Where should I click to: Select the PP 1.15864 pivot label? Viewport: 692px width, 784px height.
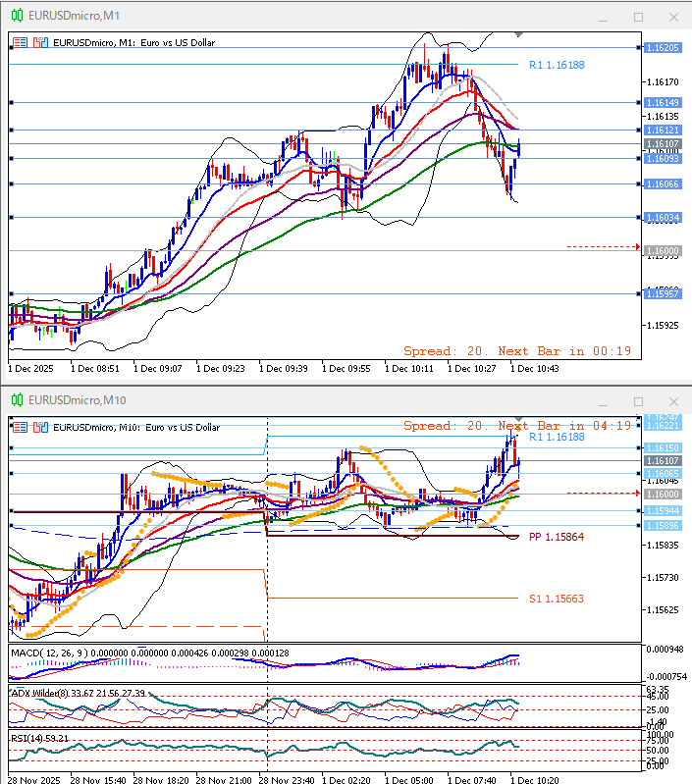click(556, 538)
